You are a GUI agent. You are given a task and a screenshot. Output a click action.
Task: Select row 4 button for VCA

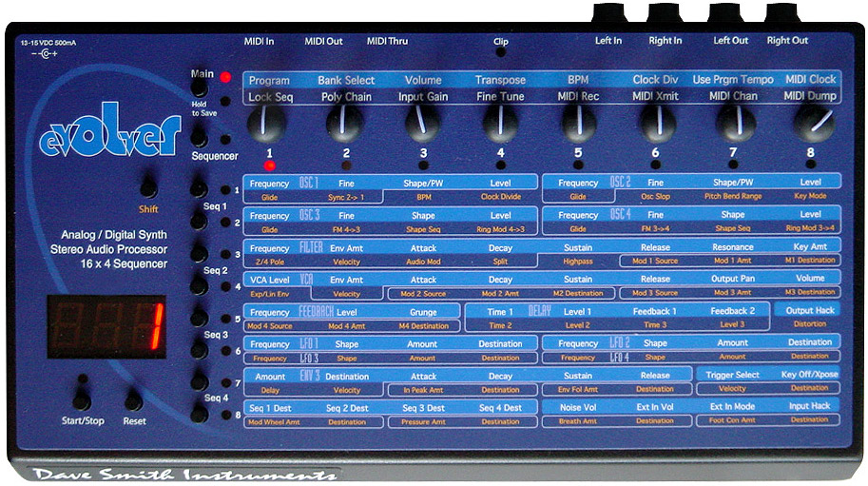pos(199,286)
